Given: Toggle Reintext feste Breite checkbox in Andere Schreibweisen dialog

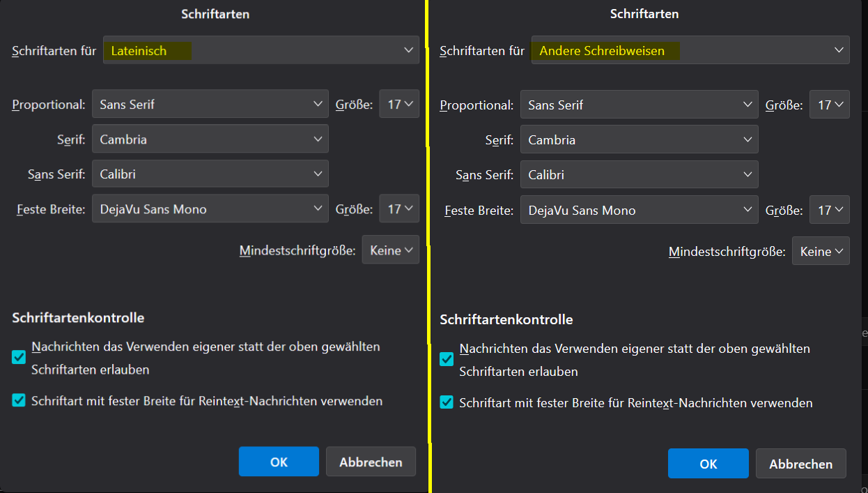Looking at the screenshot, I should point(447,402).
